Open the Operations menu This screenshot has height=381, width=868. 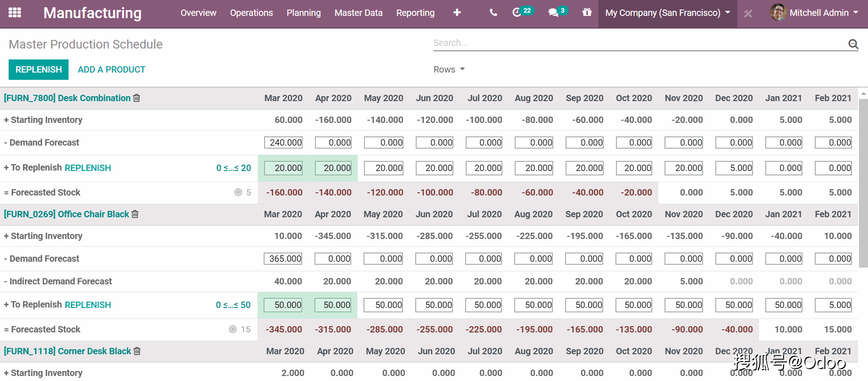click(x=252, y=13)
